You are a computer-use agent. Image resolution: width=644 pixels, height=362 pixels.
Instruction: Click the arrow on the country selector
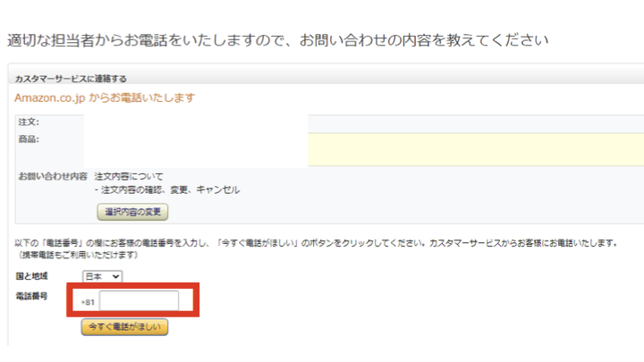pos(116,277)
